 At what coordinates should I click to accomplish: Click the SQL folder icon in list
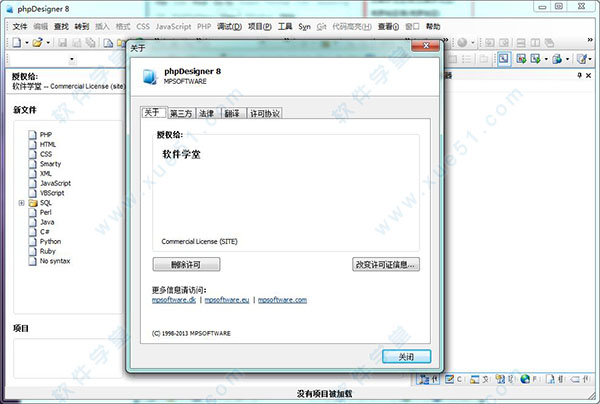click(x=33, y=203)
